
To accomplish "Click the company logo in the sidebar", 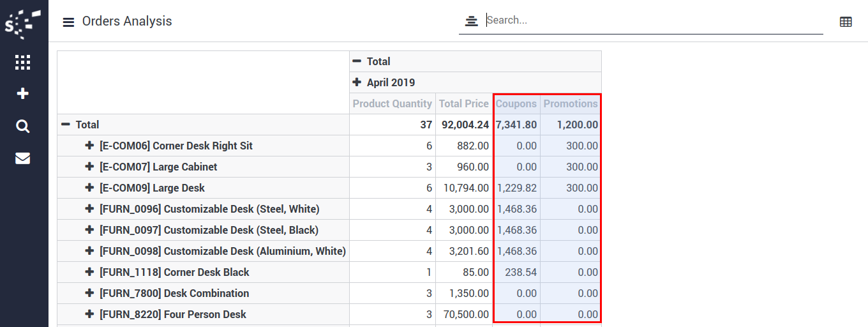I will coord(23,24).
